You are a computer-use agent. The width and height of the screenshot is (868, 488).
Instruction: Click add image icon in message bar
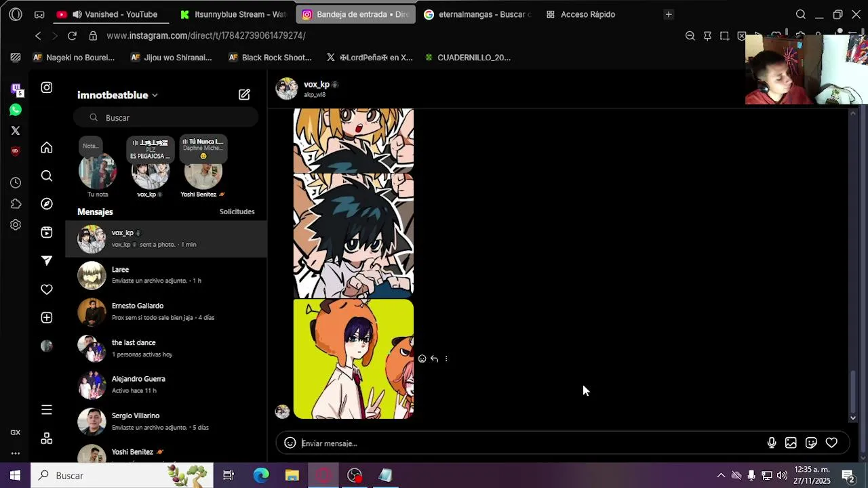tap(791, 443)
